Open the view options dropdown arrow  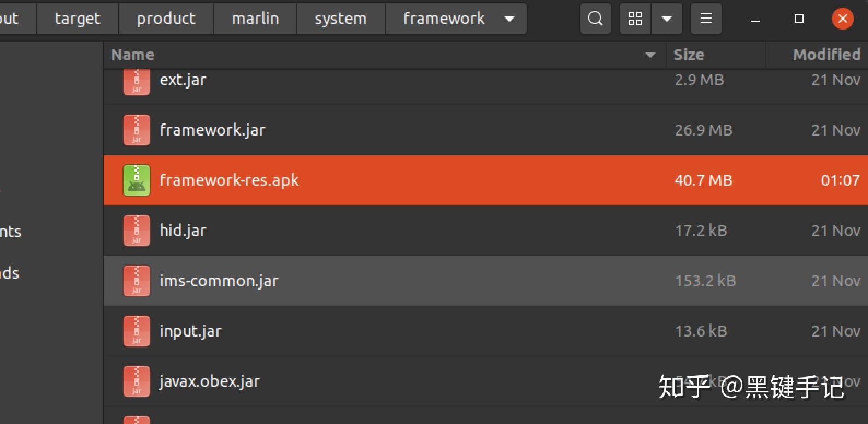[x=666, y=19]
